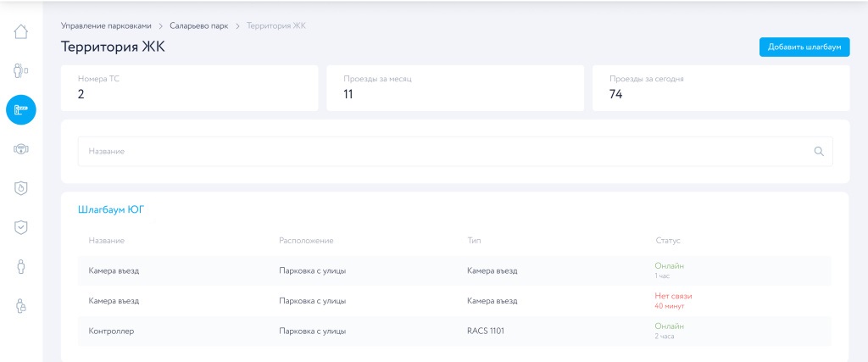Viewport: 868px width, 362px height.
Task: Click the Статус column header
Action: point(668,241)
